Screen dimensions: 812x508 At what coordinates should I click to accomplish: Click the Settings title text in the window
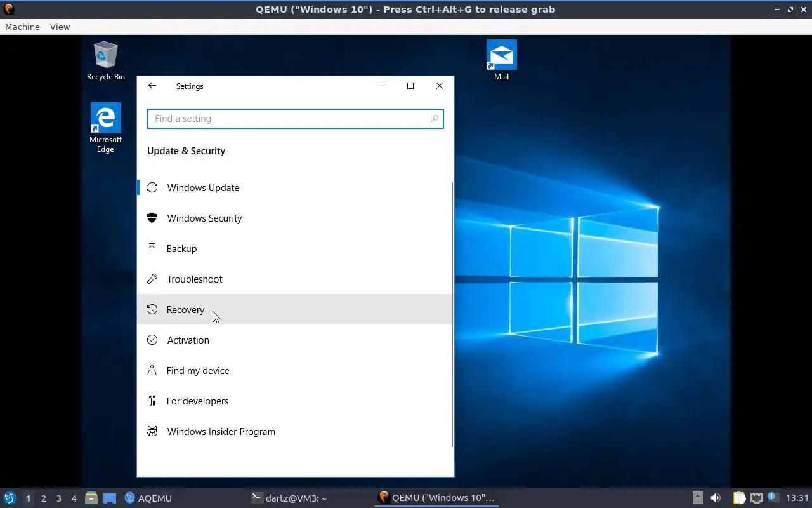click(x=190, y=86)
